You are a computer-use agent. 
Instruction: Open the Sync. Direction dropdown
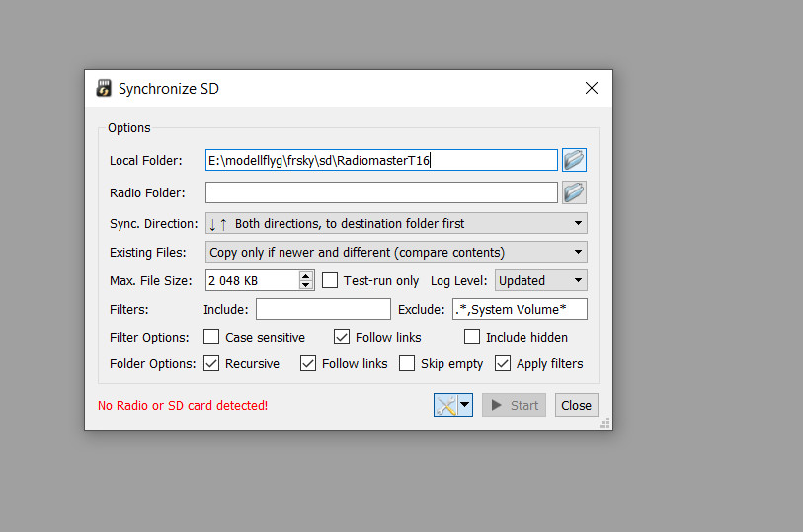click(396, 224)
